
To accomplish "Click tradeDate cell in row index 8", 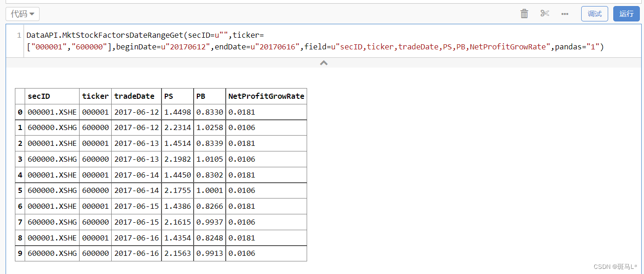I will point(137,238).
